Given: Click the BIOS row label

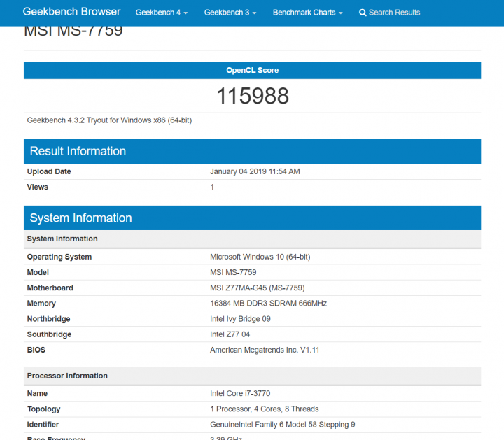Looking at the screenshot, I should (x=36, y=350).
